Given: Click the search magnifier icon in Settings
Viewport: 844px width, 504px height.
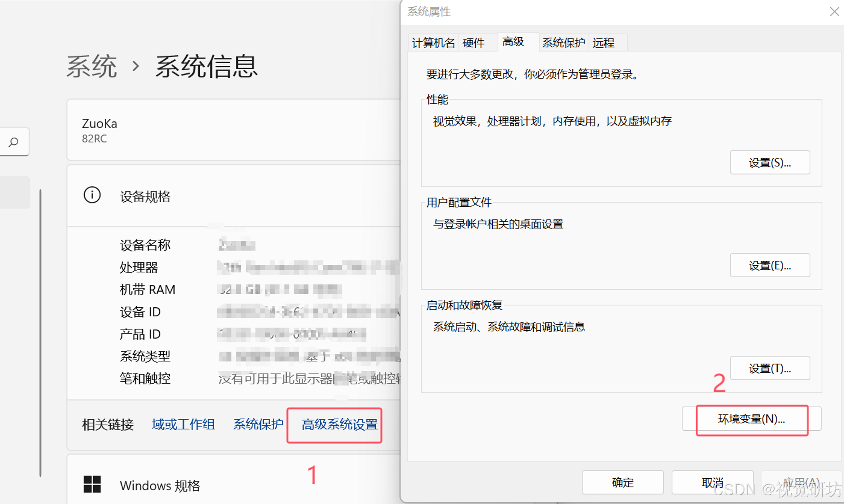Looking at the screenshot, I should pos(13,142).
